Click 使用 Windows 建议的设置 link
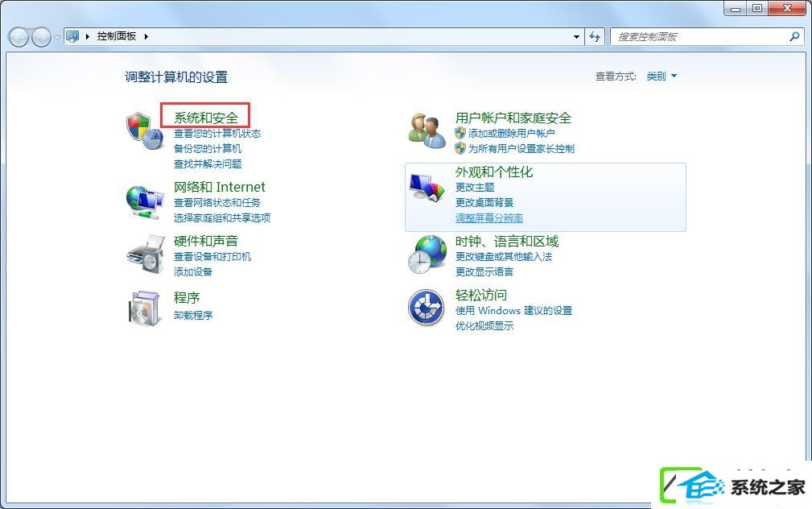The image size is (812, 509). pos(513,311)
